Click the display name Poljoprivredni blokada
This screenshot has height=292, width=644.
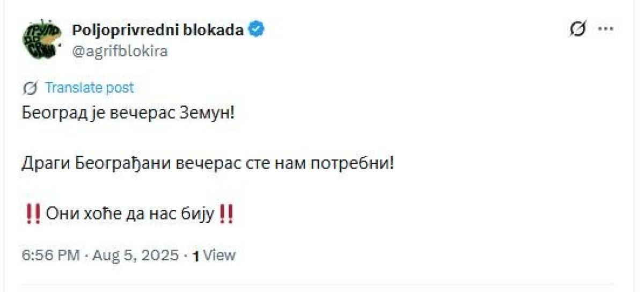coord(158,30)
